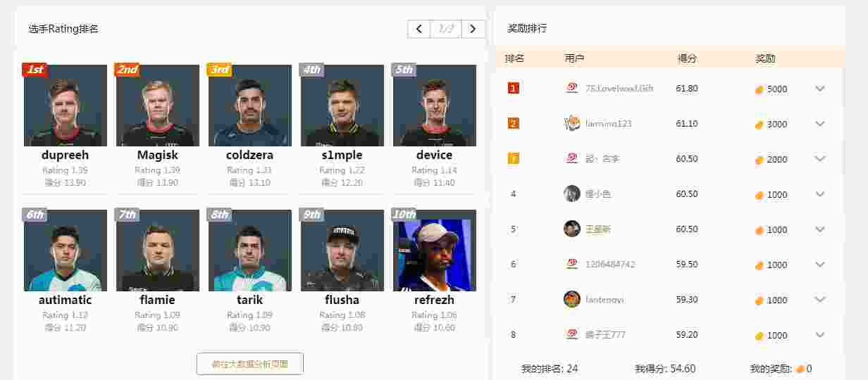Expand the rank 8 leaderboard row
Image resolution: width=868 pixels, height=380 pixels.
819,335
